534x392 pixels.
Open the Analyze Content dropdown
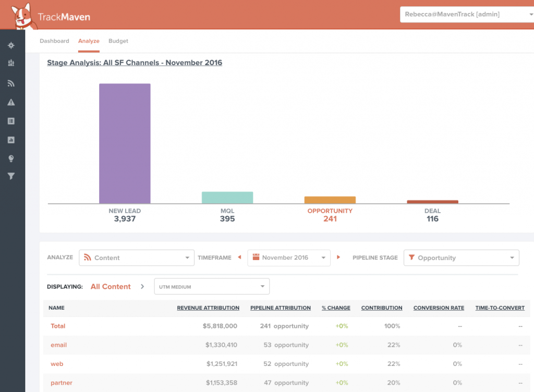coord(137,258)
